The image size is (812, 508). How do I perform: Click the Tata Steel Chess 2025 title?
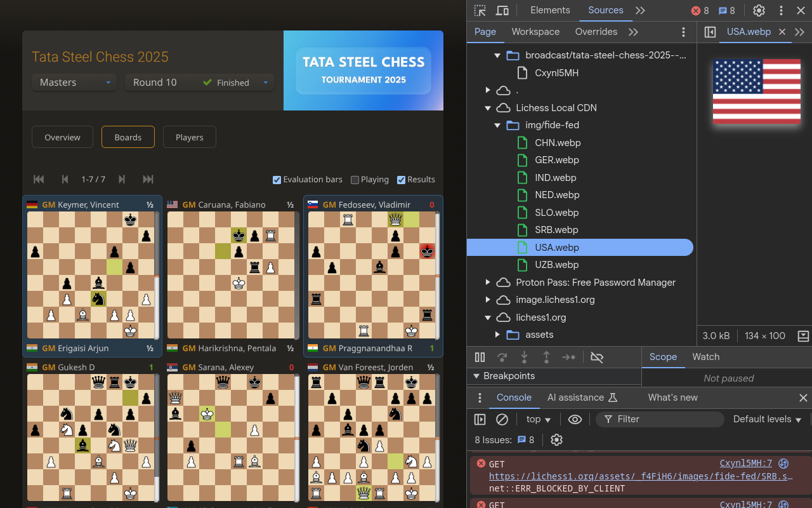pyautogui.click(x=100, y=57)
